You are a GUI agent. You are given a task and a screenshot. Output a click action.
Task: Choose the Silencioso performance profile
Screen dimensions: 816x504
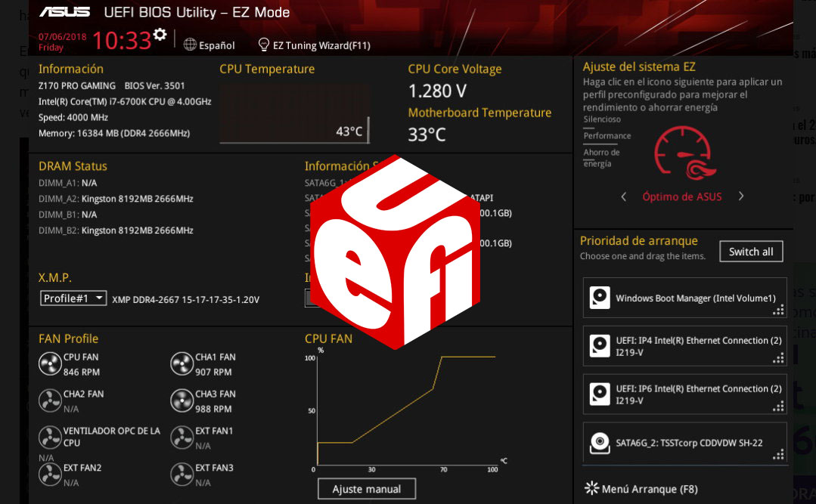[x=602, y=119]
